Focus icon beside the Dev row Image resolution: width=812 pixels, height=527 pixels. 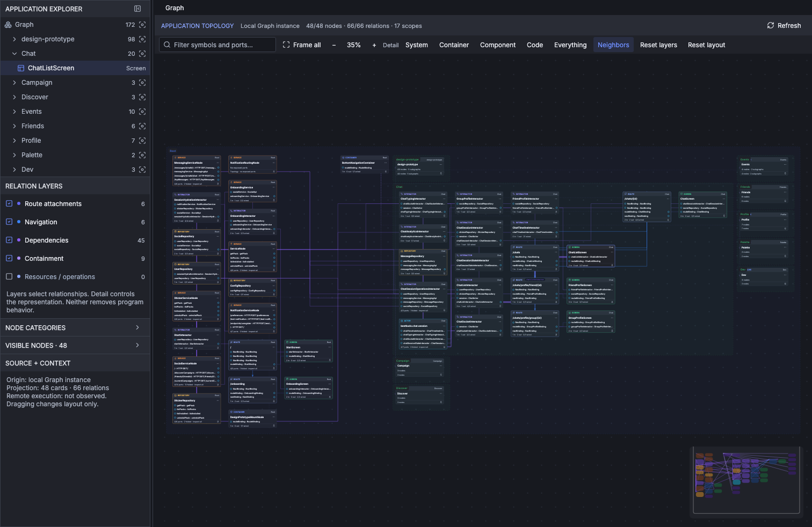(x=142, y=170)
